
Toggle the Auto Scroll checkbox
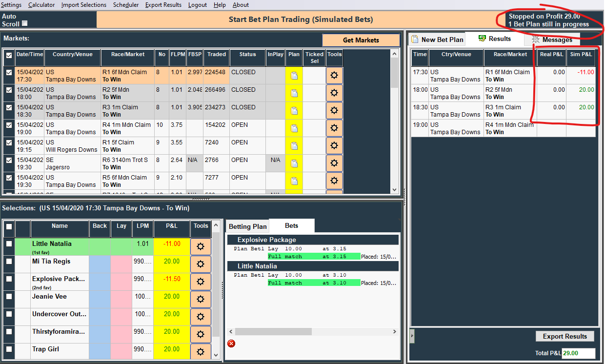(x=25, y=23)
